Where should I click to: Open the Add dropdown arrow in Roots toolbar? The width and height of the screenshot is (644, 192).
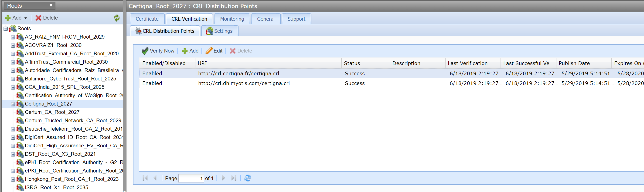(25, 18)
